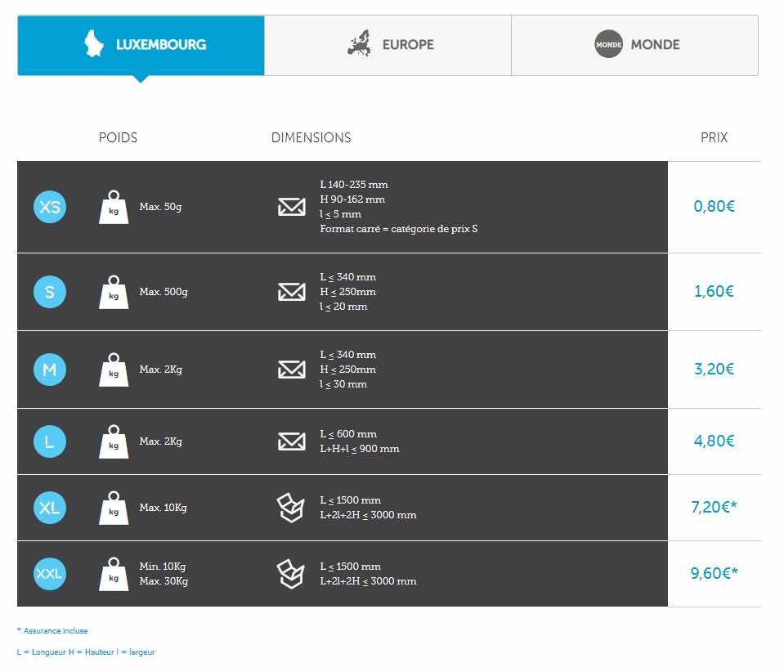Click the PRIX column header
Viewport: 784px width, 672px height.
[x=714, y=137]
